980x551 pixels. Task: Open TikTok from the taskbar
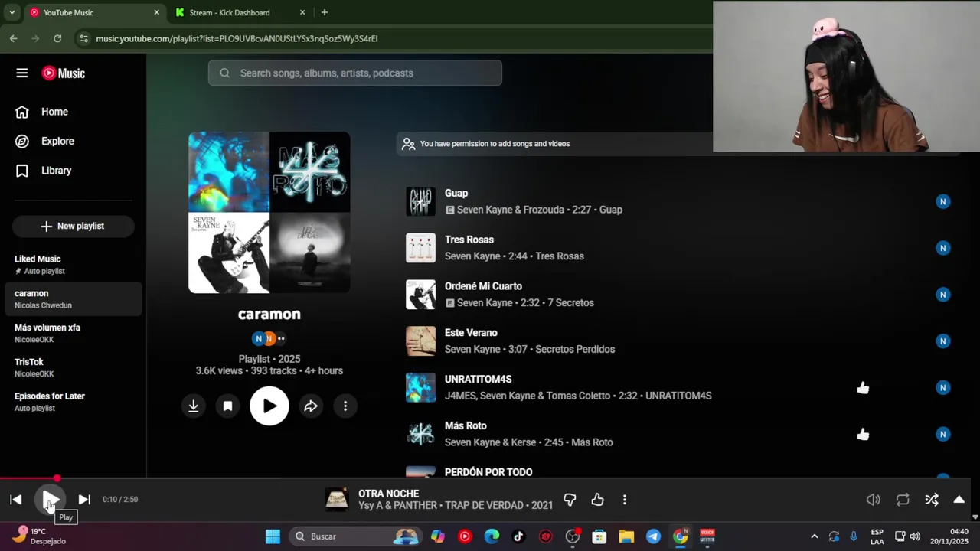click(518, 536)
